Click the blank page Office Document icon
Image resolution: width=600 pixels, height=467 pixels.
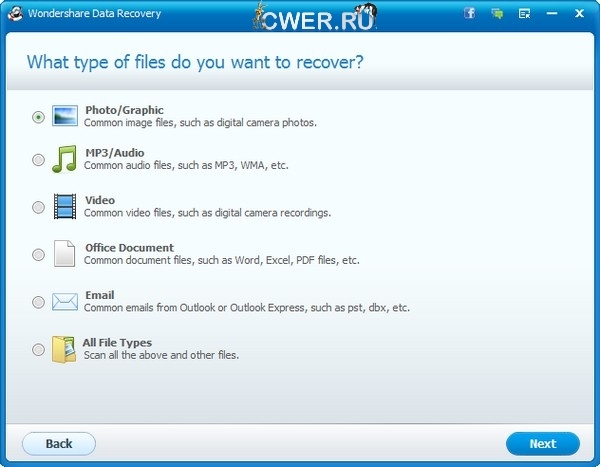pyautogui.click(x=64, y=253)
